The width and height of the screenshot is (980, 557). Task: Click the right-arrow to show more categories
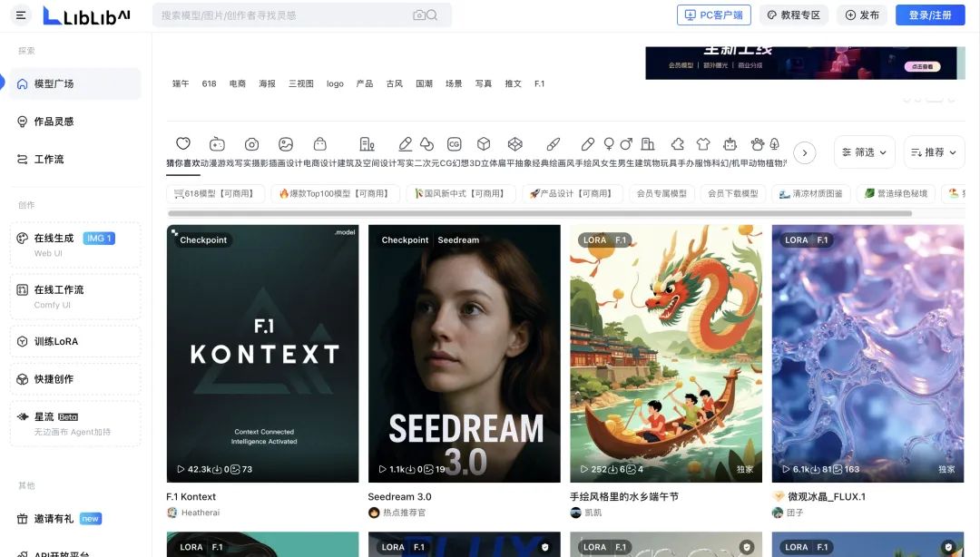(x=804, y=152)
